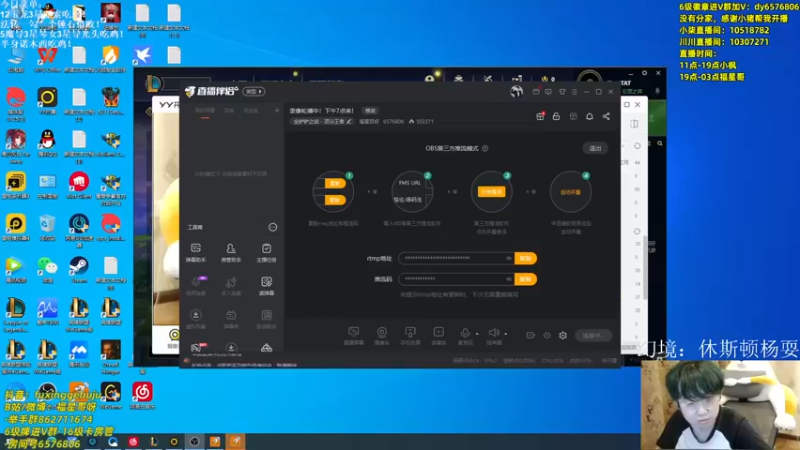Click the microphone icon
Viewport: 800px width, 450px height.
click(x=465, y=333)
